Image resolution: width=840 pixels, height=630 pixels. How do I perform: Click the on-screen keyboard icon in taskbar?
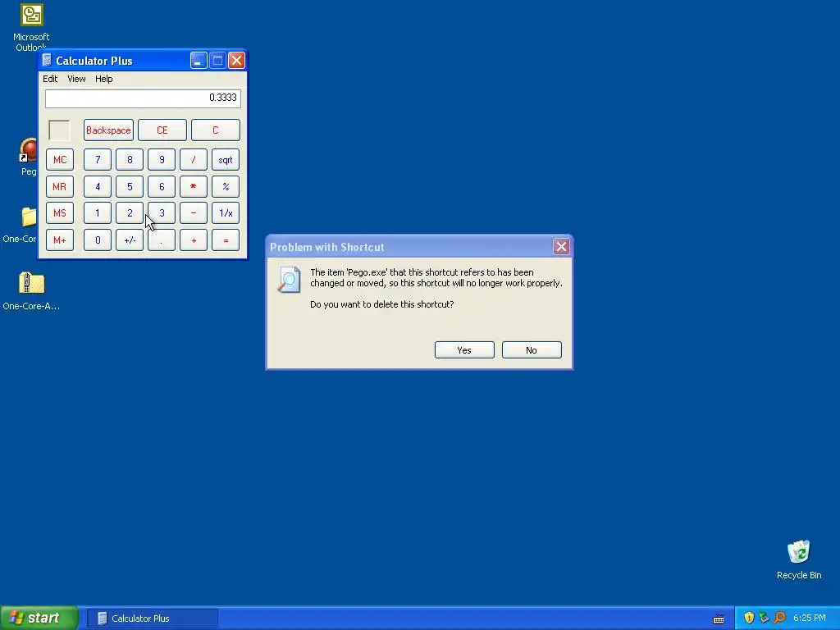[719, 619]
